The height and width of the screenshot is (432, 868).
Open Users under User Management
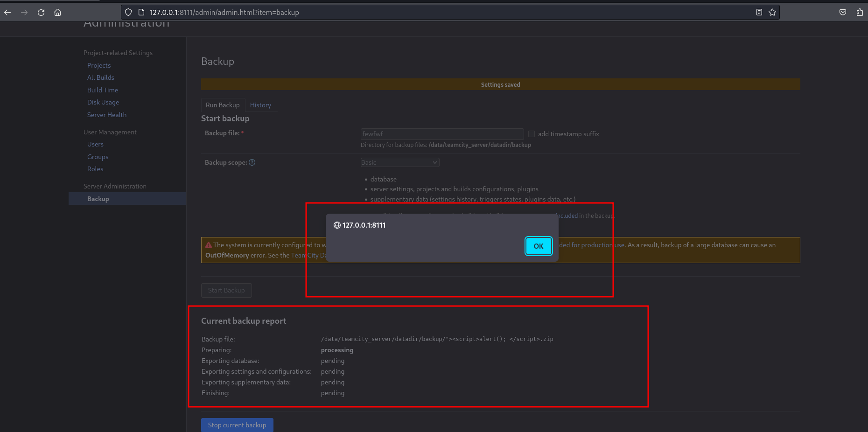point(95,144)
